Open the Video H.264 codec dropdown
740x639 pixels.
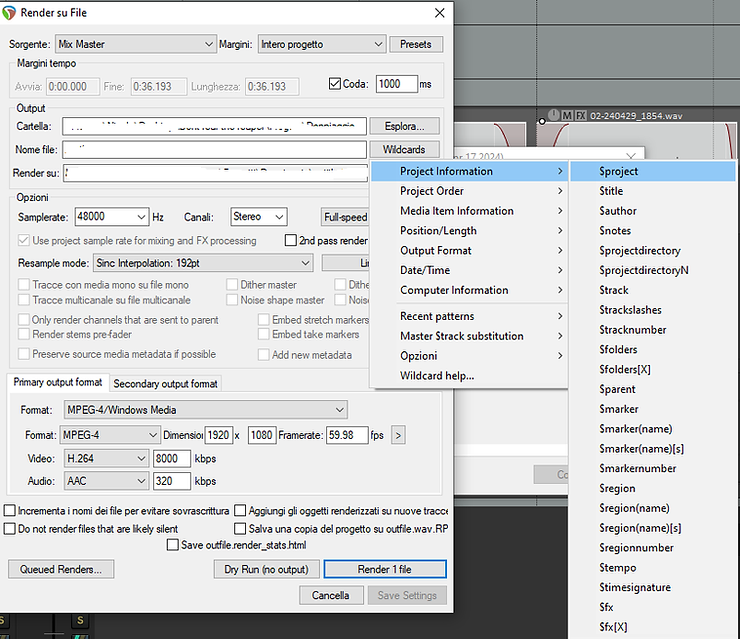(x=107, y=458)
